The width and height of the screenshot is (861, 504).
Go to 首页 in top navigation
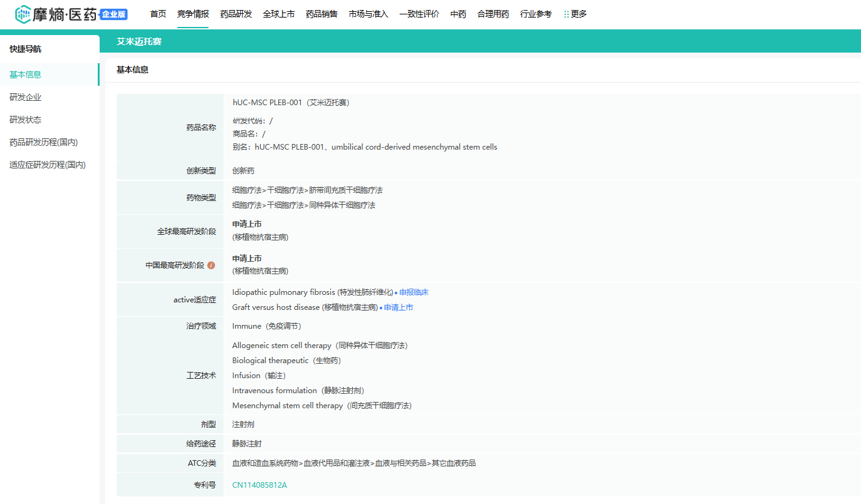coord(158,14)
